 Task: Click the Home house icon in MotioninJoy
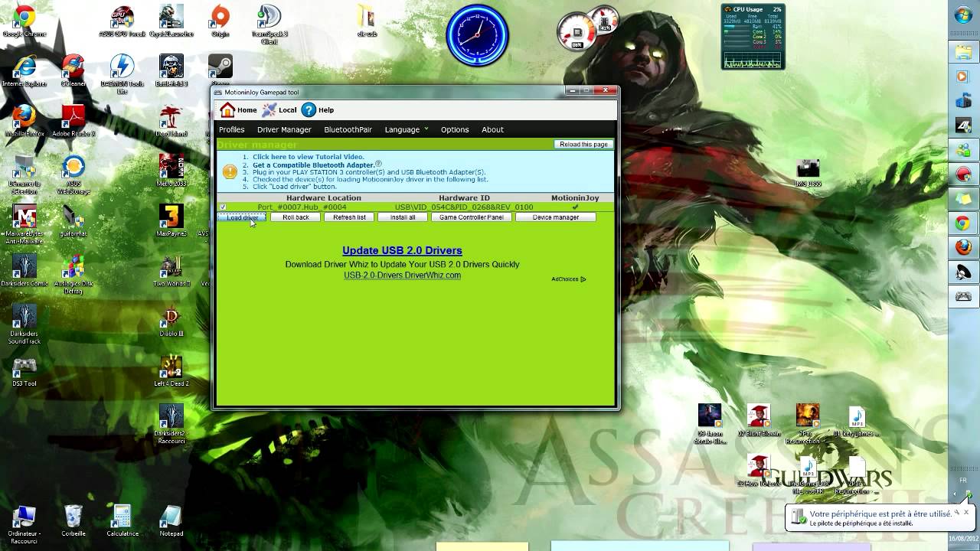point(227,110)
